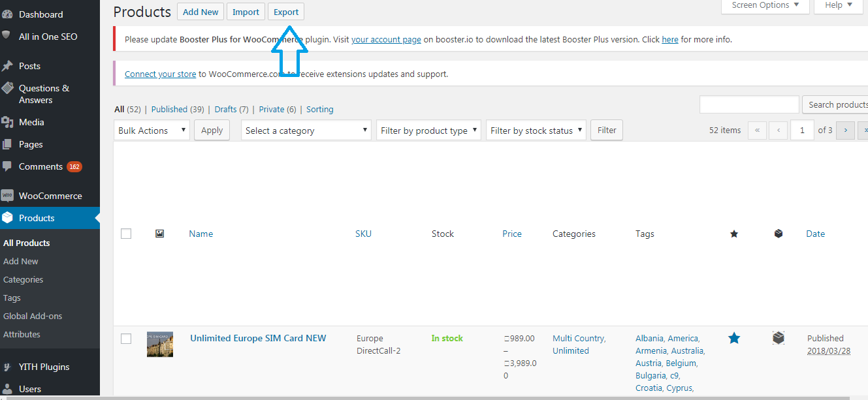
Task: Tick the select-all products checkbox in header
Action: (x=126, y=234)
